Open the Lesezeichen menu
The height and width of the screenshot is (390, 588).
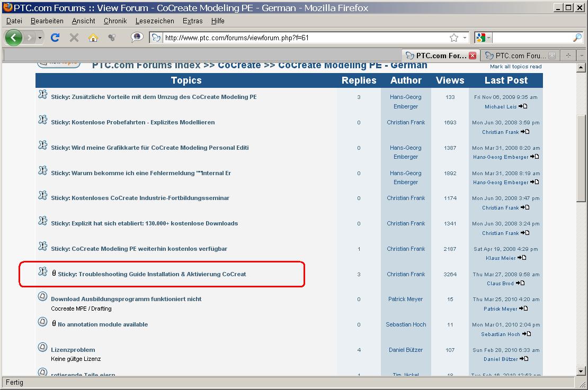point(155,21)
